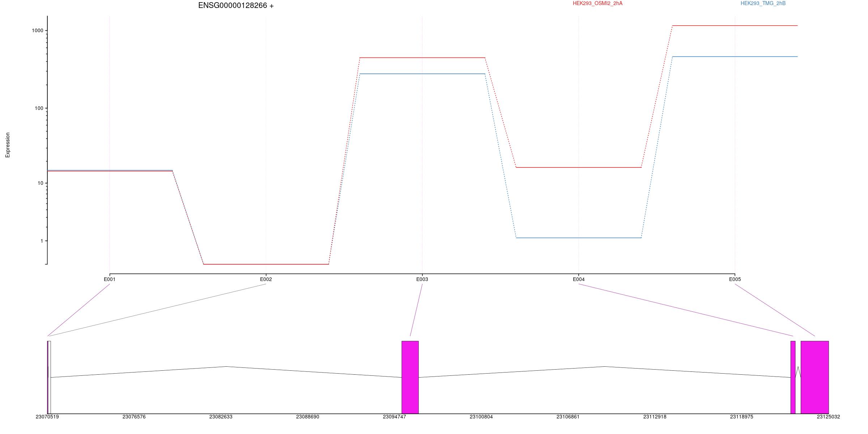Click the wide magenta exon block at 23125032
The height and width of the screenshot is (434, 868).
point(815,377)
